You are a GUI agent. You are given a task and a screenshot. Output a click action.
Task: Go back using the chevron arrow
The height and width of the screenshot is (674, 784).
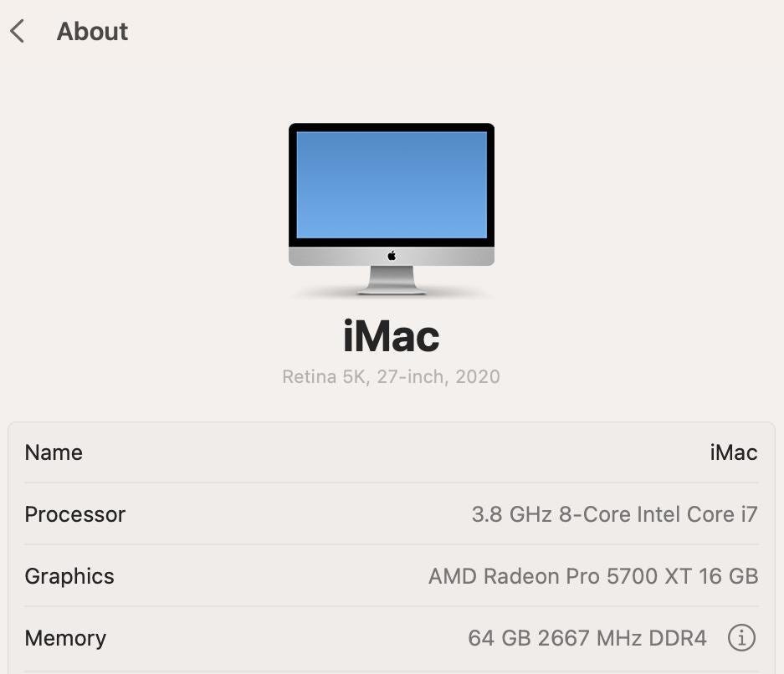[17, 31]
